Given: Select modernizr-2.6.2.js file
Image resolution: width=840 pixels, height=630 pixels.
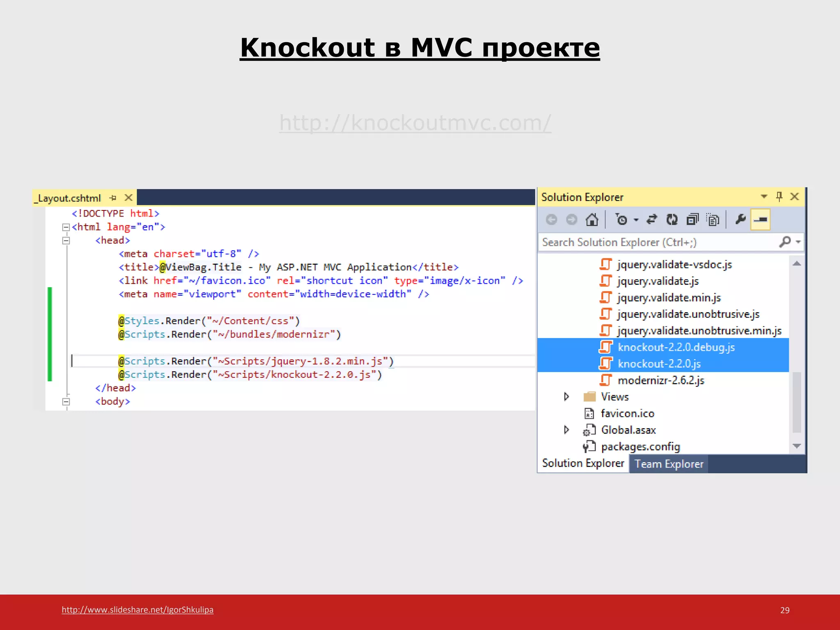Looking at the screenshot, I should (x=661, y=381).
